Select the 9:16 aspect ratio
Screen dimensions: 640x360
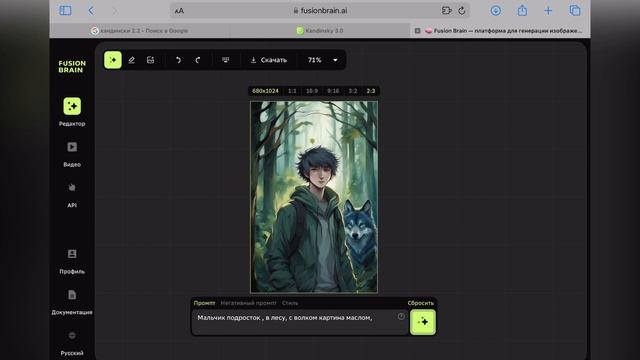click(x=333, y=91)
